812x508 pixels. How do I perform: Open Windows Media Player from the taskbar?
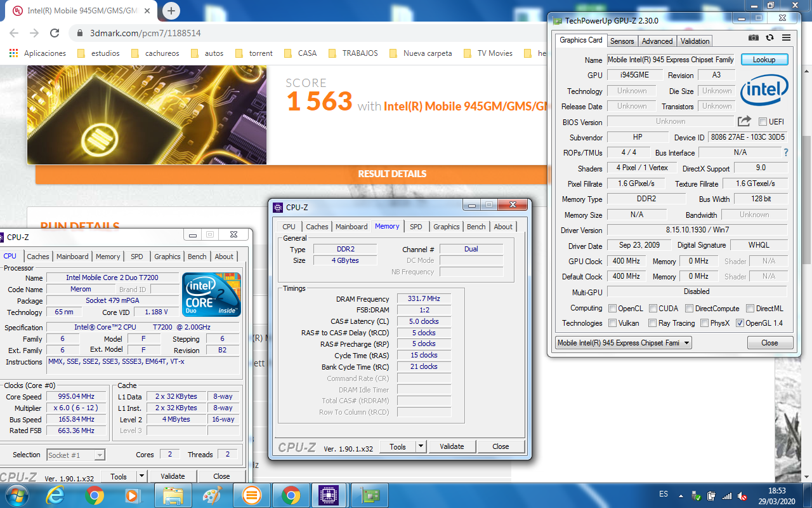tap(133, 495)
